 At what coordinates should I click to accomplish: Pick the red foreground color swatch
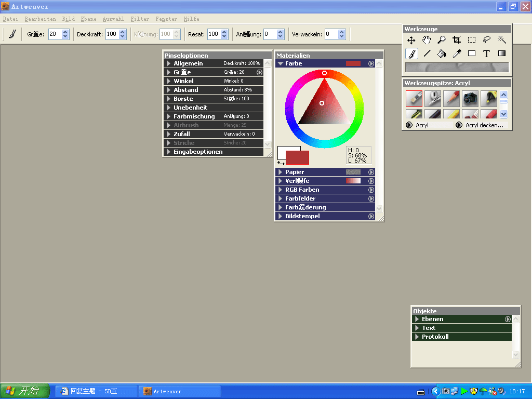297,157
